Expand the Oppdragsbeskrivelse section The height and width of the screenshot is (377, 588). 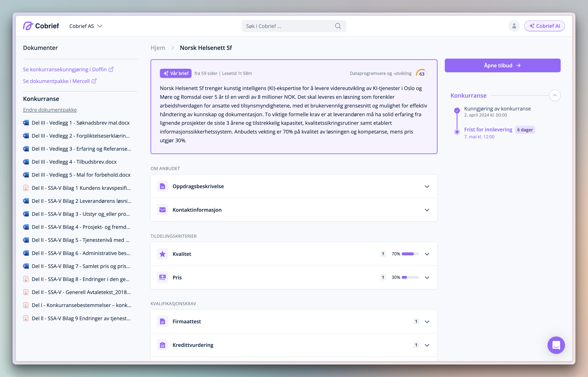point(427,187)
